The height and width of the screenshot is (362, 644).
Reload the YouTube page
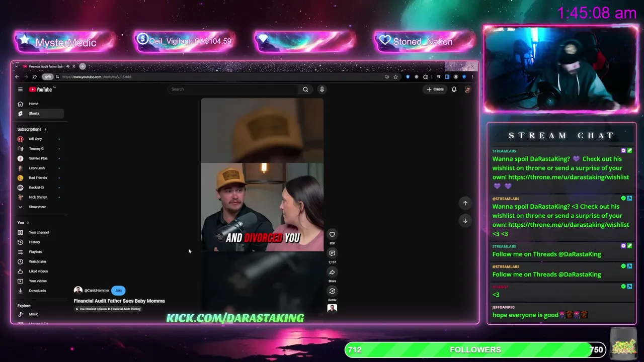[34, 77]
